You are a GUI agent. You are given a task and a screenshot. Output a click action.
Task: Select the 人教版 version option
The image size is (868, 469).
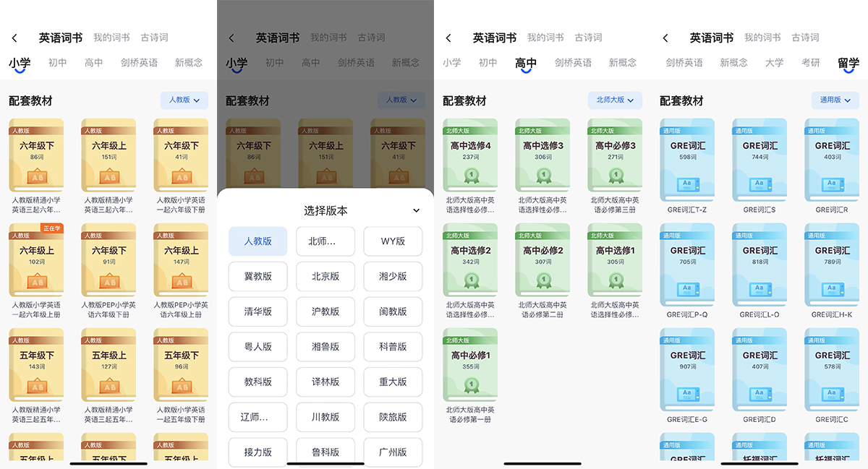pos(258,241)
